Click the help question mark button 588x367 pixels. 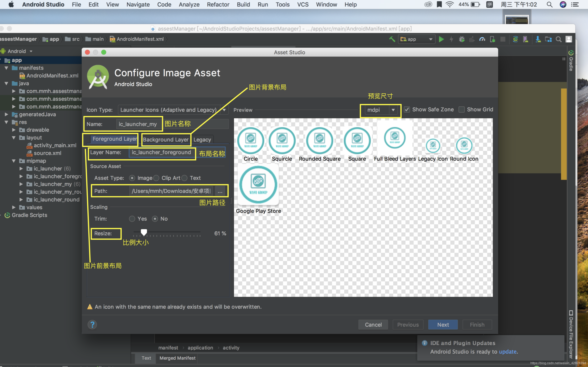[x=92, y=325]
